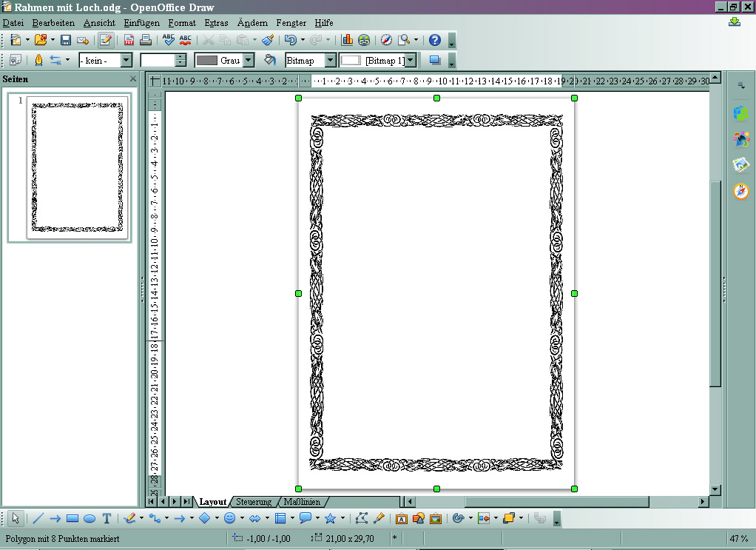
Task: Open the Navigator compass icon in toolbar
Action: (x=386, y=40)
